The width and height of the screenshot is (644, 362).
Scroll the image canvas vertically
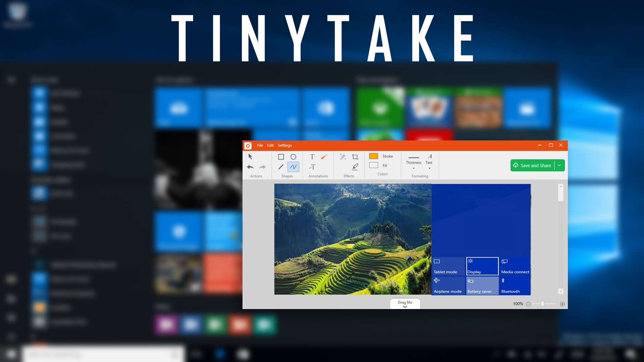click(x=561, y=239)
